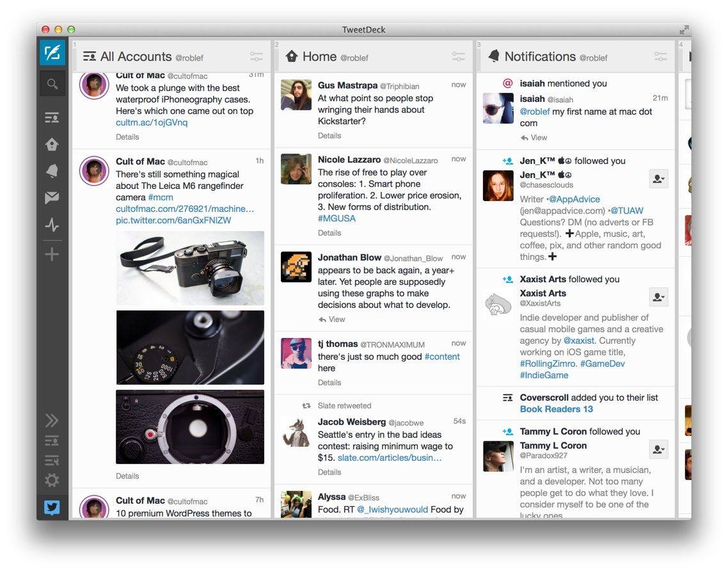Open Tammy L Coron's profile avatar
This screenshot has height=571, width=728.
point(498,456)
